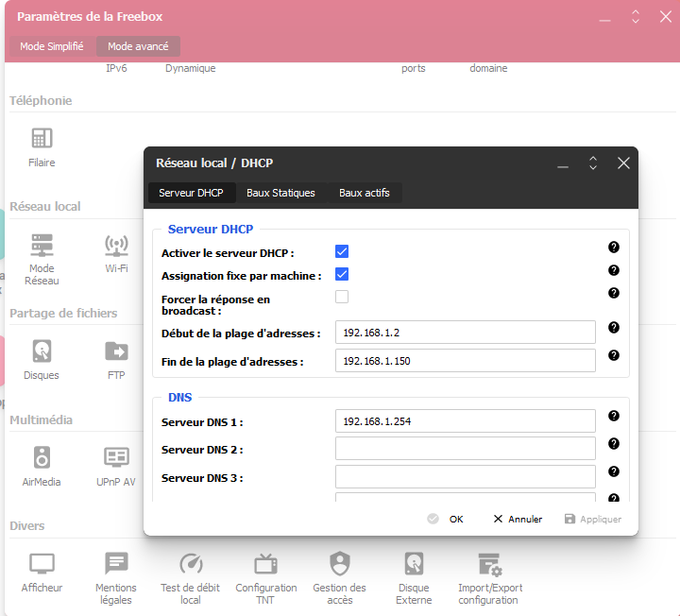The image size is (680, 616).
Task: Show help for Serveur DNS 1
Action: click(613, 416)
